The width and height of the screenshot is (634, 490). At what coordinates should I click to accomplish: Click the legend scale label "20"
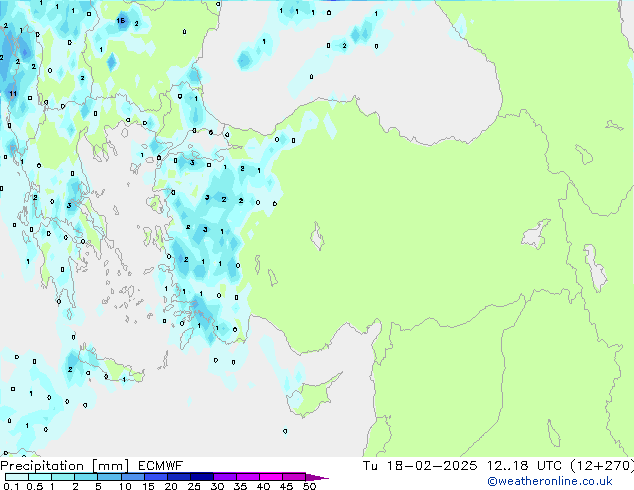click(171, 486)
